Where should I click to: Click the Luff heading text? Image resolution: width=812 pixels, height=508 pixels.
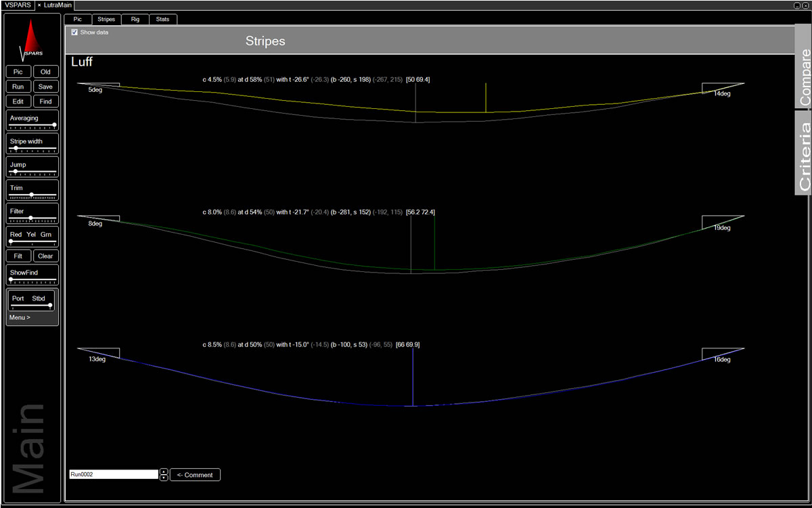(x=82, y=62)
